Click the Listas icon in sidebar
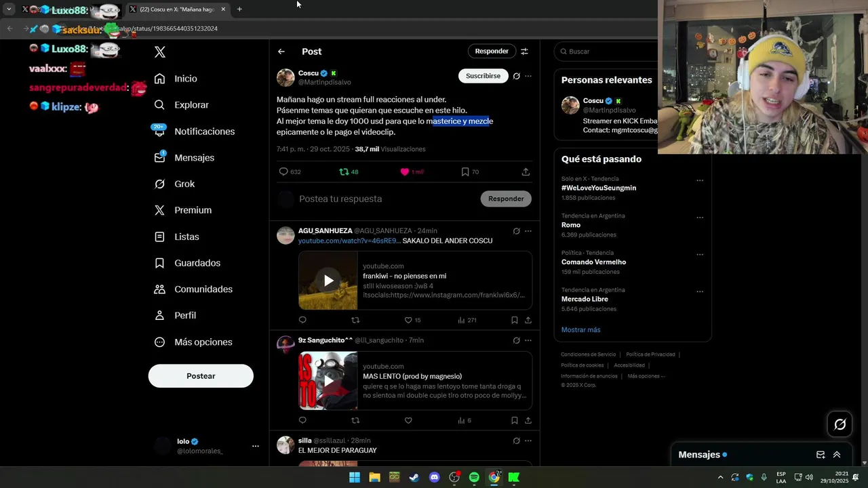The image size is (868, 488). [159, 237]
